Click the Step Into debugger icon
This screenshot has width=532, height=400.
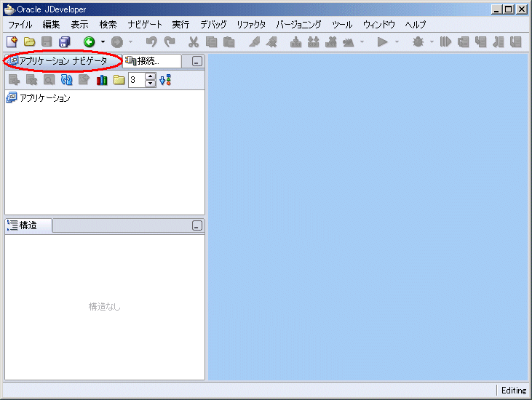tap(481, 42)
